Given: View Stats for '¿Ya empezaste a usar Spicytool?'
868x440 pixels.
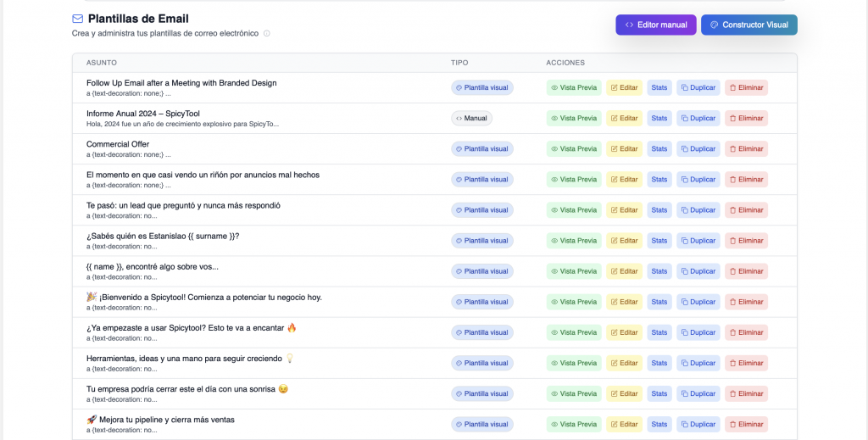Looking at the screenshot, I should point(659,332).
